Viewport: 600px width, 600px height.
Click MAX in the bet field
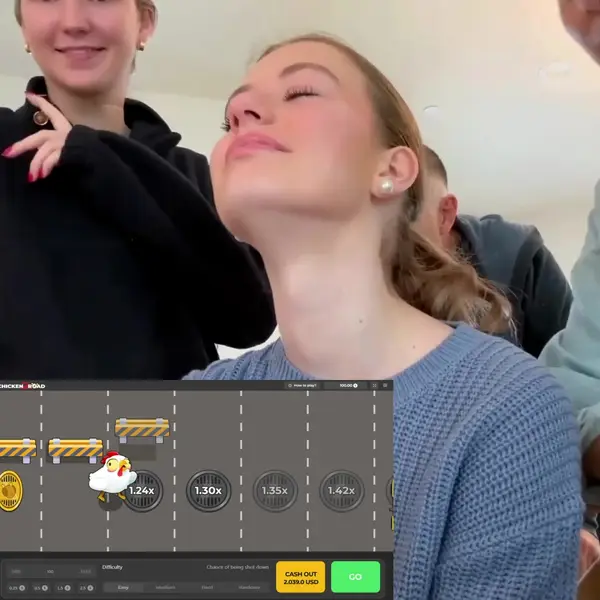click(86, 572)
